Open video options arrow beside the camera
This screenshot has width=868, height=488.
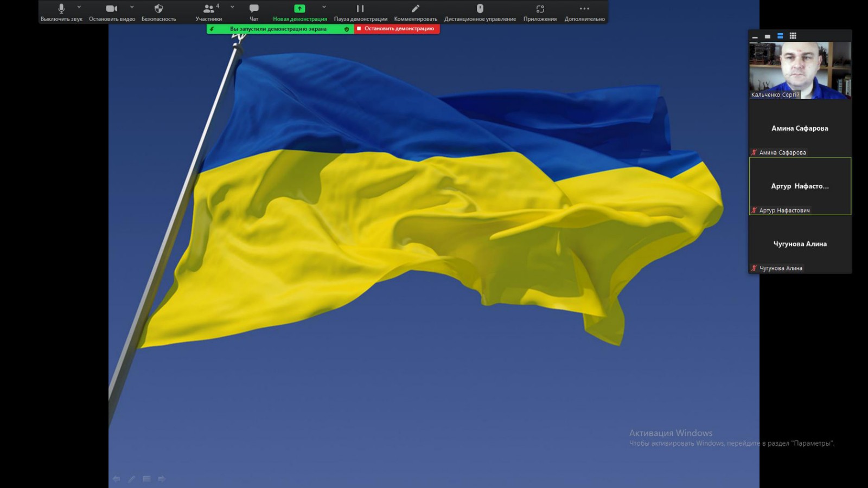(x=132, y=7)
